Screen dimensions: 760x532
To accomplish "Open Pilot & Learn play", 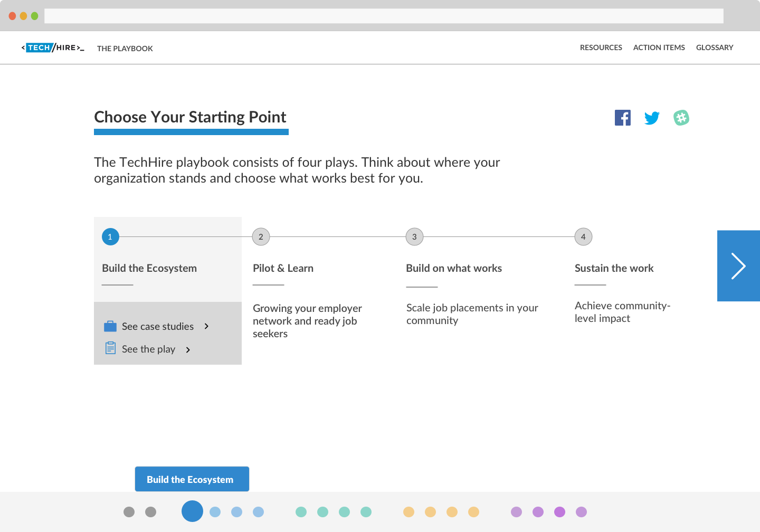I will coord(283,268).
